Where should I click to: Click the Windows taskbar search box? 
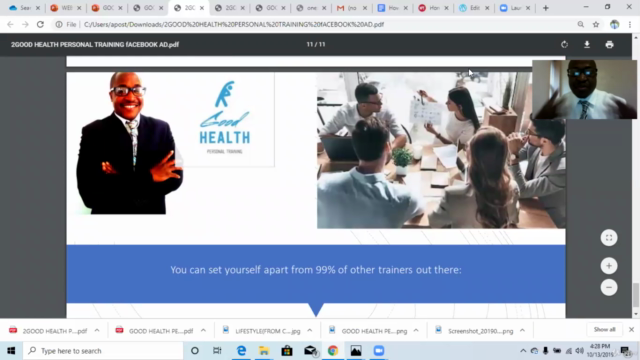click(103, 351)
